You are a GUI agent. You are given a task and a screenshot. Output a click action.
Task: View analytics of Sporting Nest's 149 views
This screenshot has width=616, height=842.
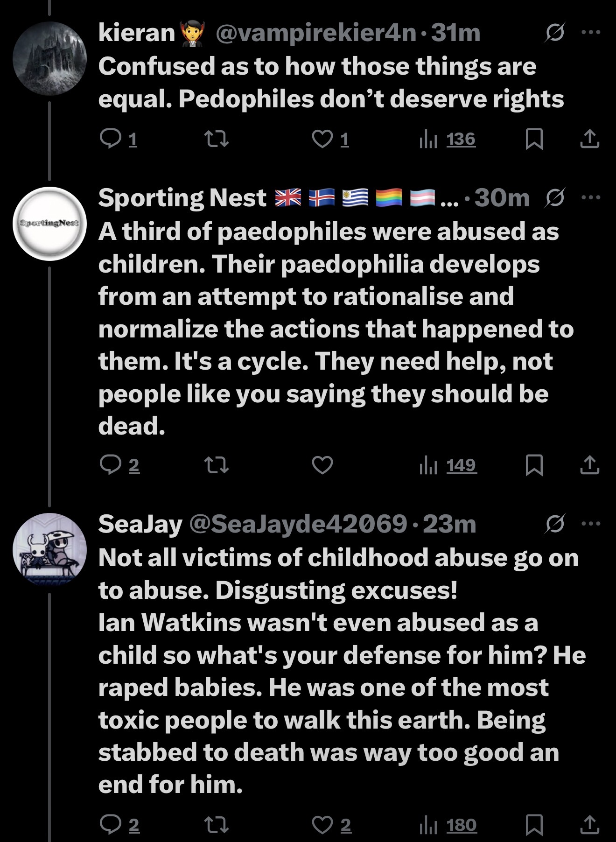(448, 465)
